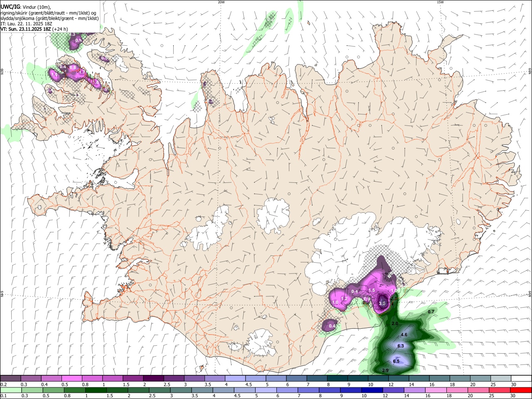This screenshot has width=532, height=399.
Task: Click the '6.3' rainfall value on the map
Action: coord(401,346)
